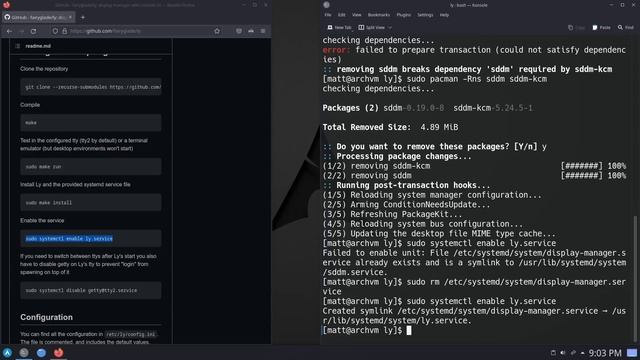This screenshot has height=360, width=640.
Task: Open Konsole Edit menu
Action: pos(342,15)
